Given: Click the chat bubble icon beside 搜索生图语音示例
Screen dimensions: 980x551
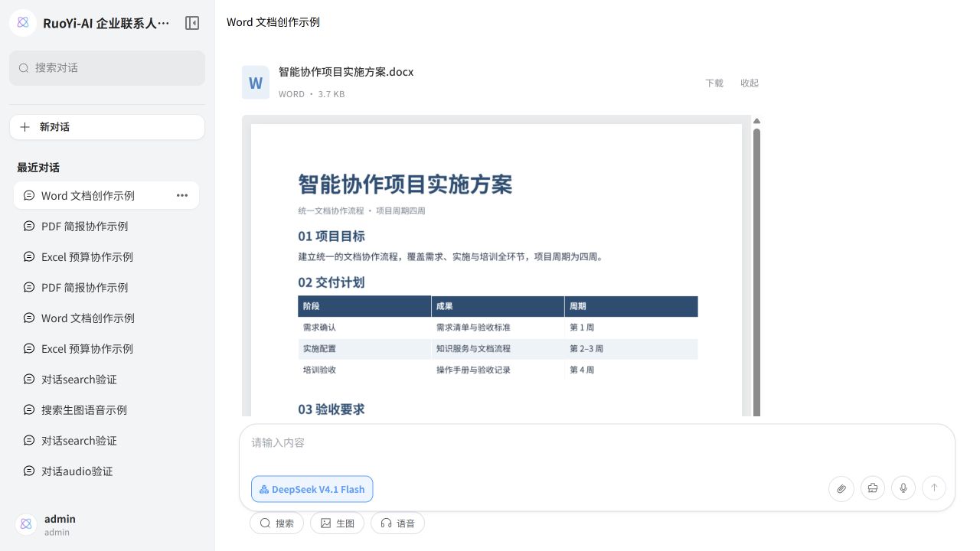Looking at the screenshot, I should click(29, 410).
